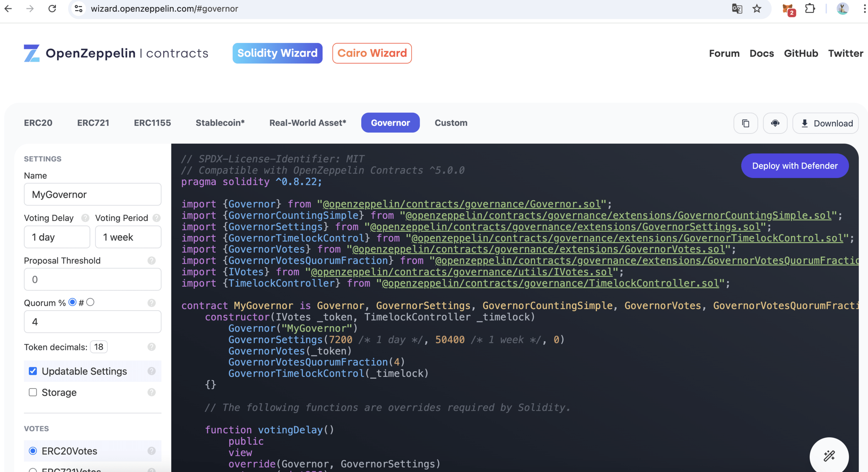
Task: Enable the Storage checkbox
Action: (33, 392)
